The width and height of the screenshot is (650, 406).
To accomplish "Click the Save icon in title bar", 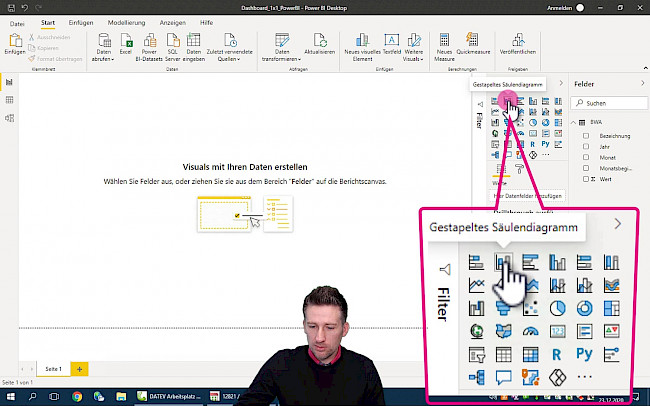I will pos(12,8).
